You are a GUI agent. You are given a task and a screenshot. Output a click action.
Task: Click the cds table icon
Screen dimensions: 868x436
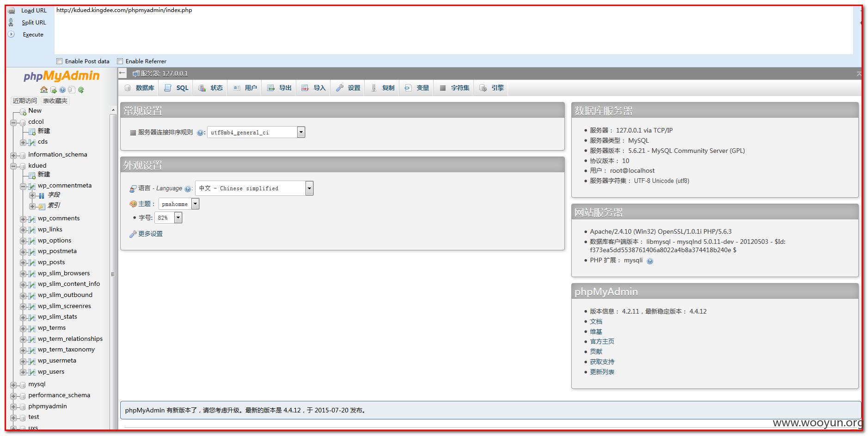[x=32, y=142]
